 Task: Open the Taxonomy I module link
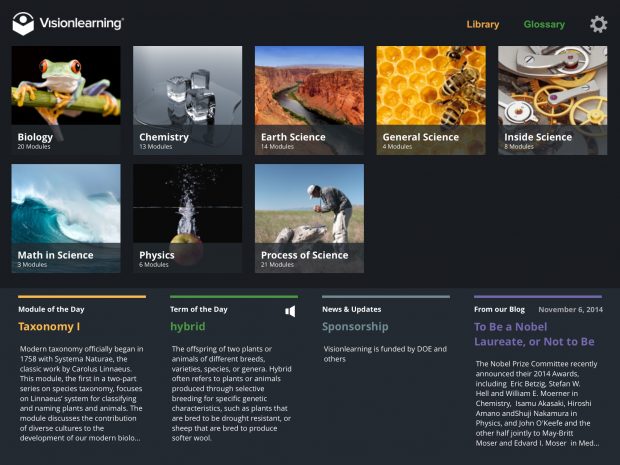tap(49, 327)
